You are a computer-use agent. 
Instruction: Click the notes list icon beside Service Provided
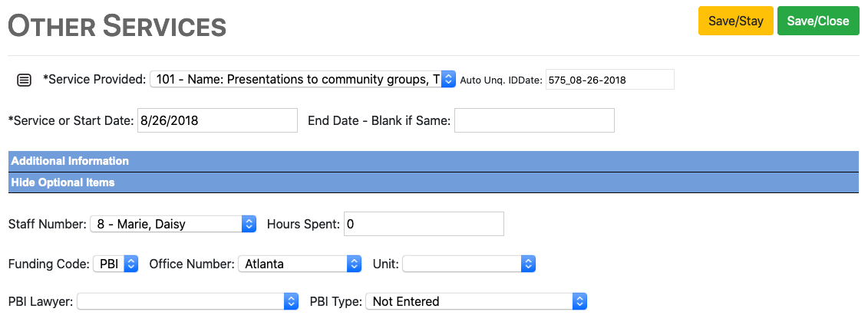point(25,80)
